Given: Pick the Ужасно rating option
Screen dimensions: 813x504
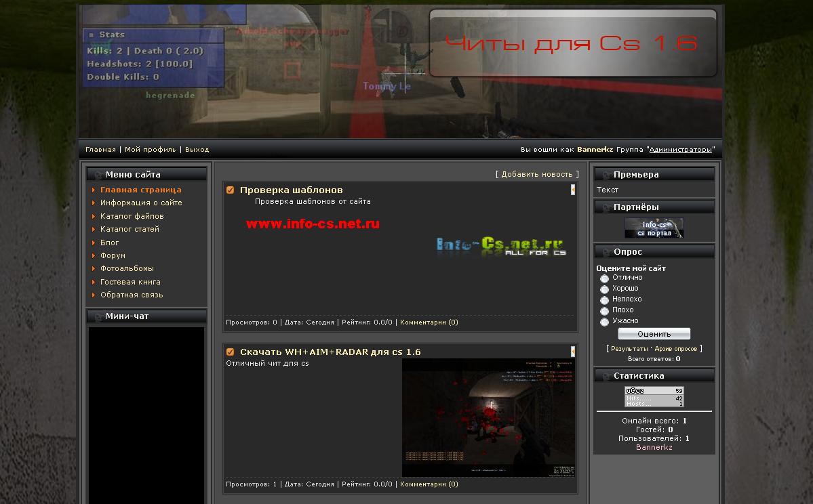Looking at the screenshot, I should coord(604,322).
